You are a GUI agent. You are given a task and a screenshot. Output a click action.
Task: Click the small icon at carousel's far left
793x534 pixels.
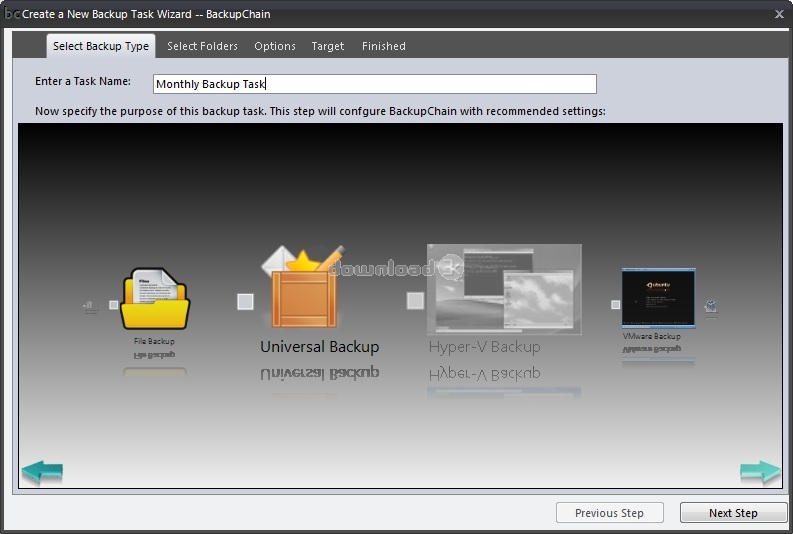[90, 307]
